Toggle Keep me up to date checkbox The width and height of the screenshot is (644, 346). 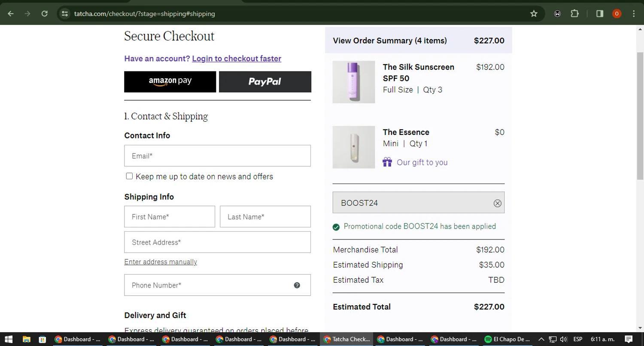coord(129,176)
